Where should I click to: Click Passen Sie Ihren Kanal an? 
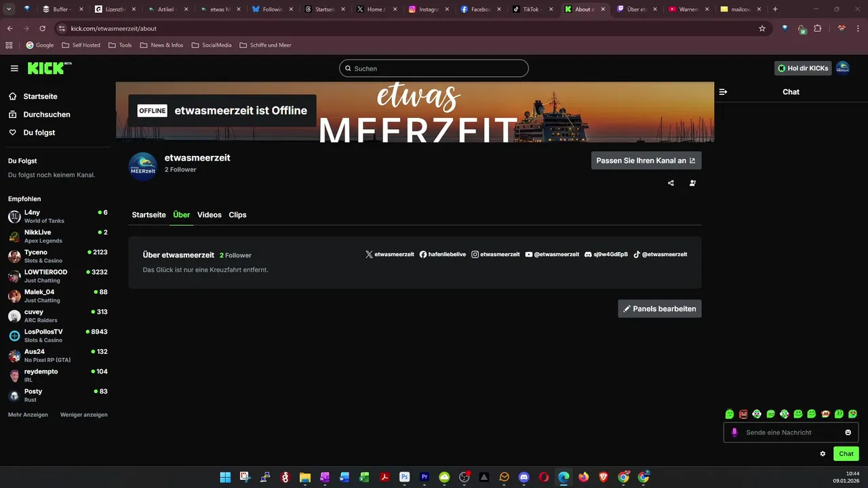(646, 161)
